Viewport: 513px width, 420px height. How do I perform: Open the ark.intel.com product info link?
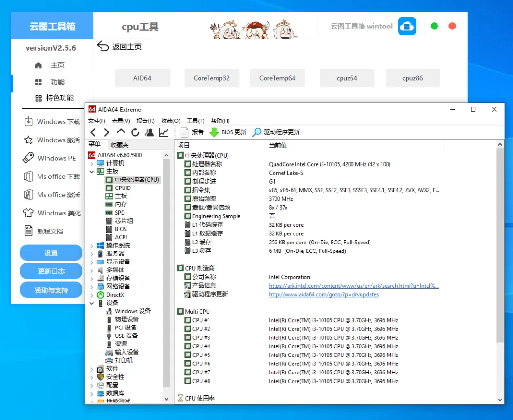point(354,286)
